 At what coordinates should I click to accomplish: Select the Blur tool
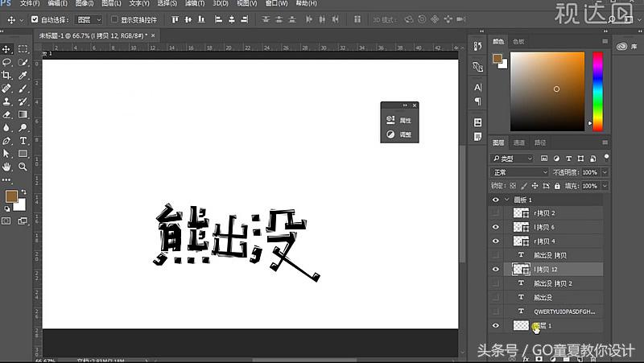[6, 128]
